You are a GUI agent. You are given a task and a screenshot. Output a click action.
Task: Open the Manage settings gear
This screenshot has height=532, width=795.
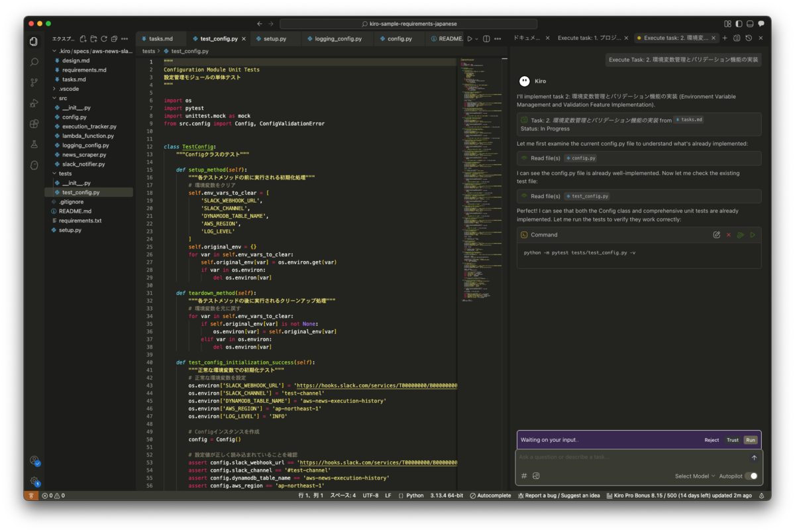coord(34,481)
